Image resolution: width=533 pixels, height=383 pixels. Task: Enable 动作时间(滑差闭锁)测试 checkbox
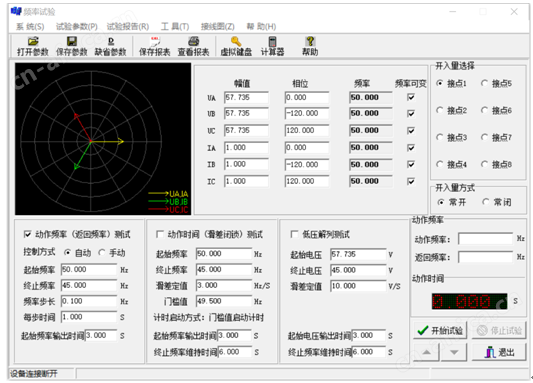pos(159,234)
